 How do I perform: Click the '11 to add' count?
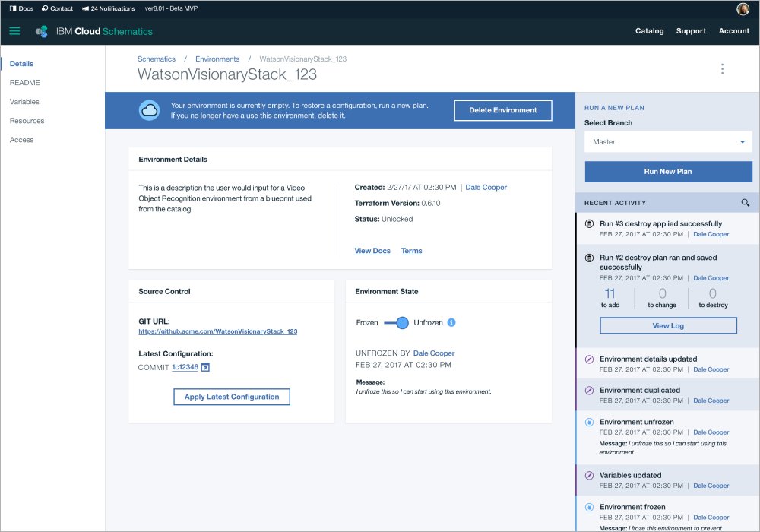coord(610,297)
